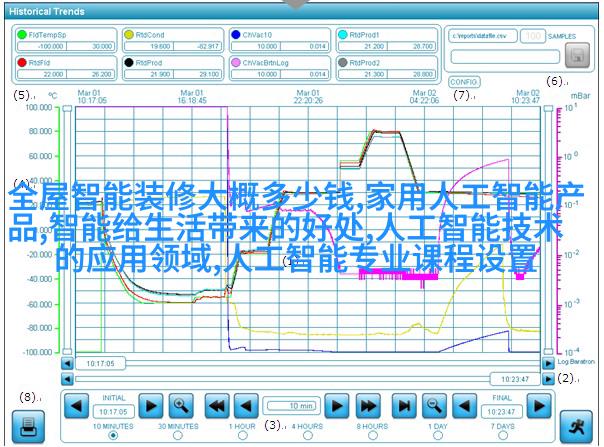Open the CONFIG button

point(464,82)
